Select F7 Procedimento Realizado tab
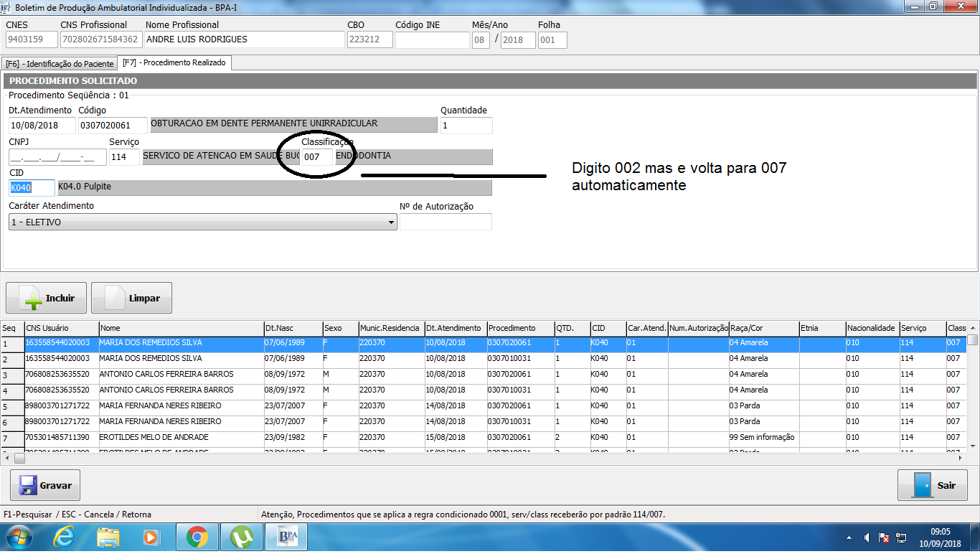The width and height of the screenshot is (980, 554). [174, 63]
